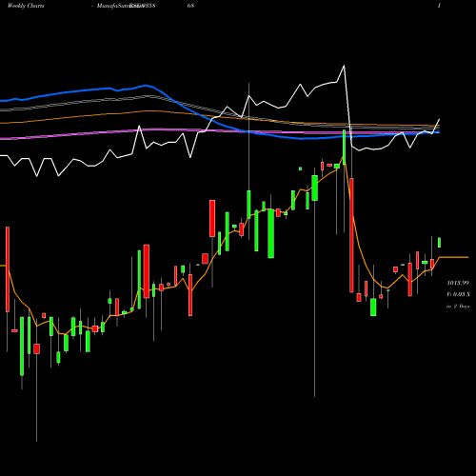The height and width of the screenshot is (476, 476).
Task: Click the last green candle on the right
Action: (x=440, y=243)
